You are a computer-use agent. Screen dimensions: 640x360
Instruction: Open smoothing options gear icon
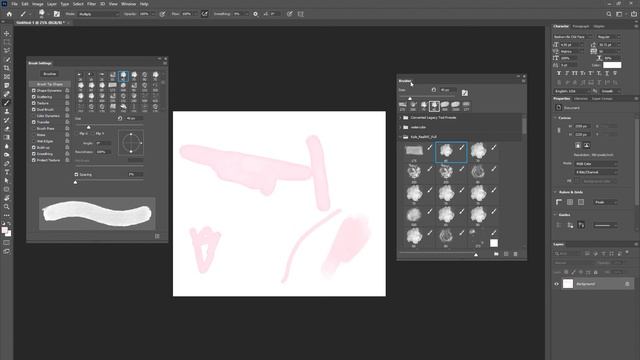(x=256, y=14)
